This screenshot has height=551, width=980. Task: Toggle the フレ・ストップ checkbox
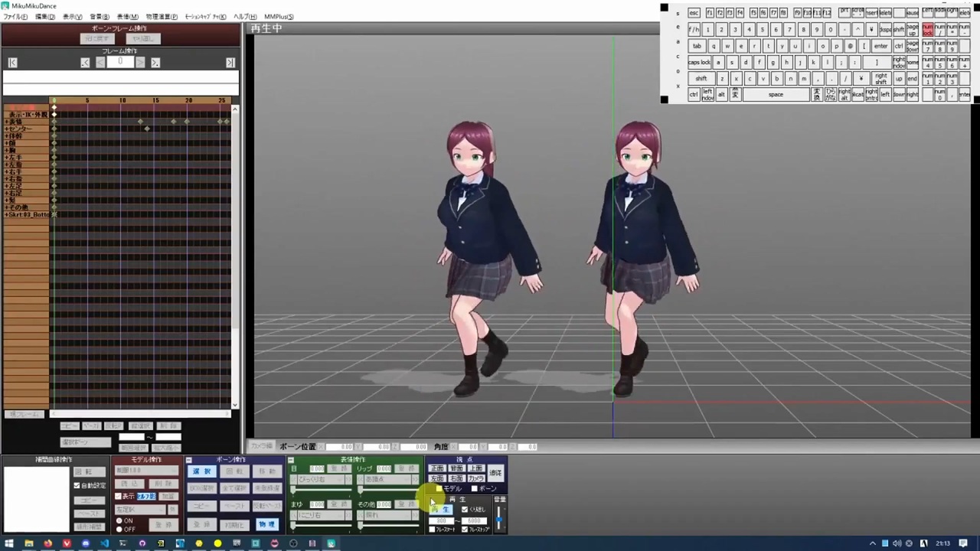pos(465,530)
